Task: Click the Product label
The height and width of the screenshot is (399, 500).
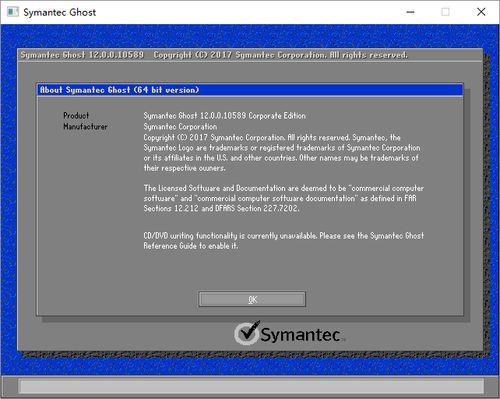Action: coord(76,116)
